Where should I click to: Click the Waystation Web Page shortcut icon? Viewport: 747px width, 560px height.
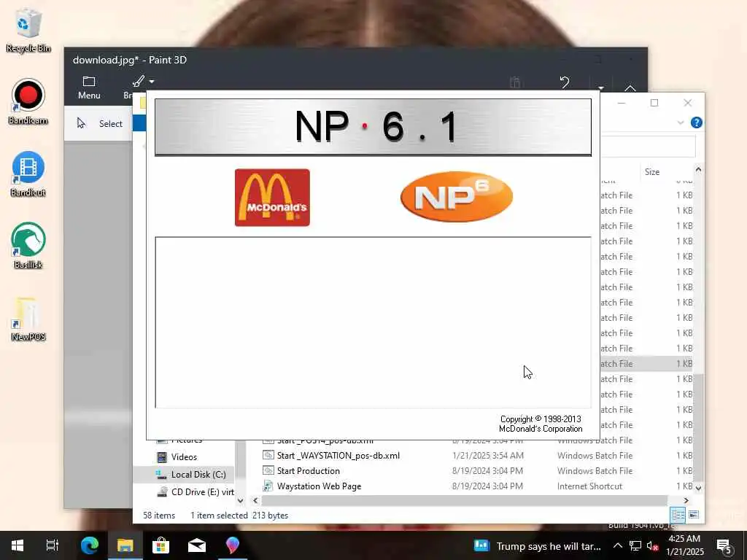coord(268,486)
